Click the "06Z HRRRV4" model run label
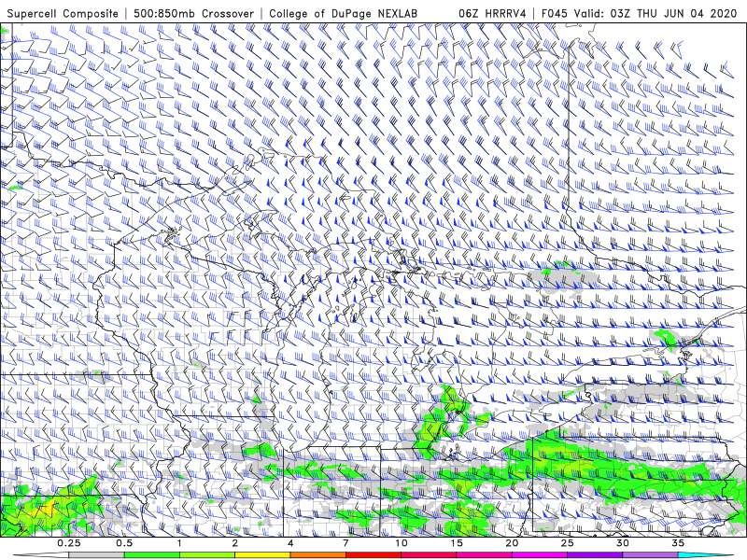 click(492, 14)
